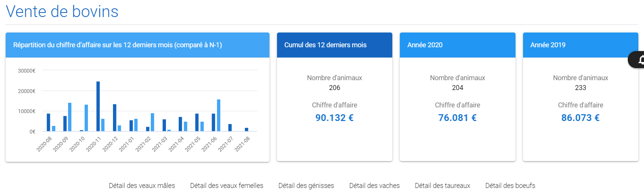Click the light blue bar for 2021-06
Image resolution: width=644 pixels, height=194 pixels.
[x=218, y=115]
